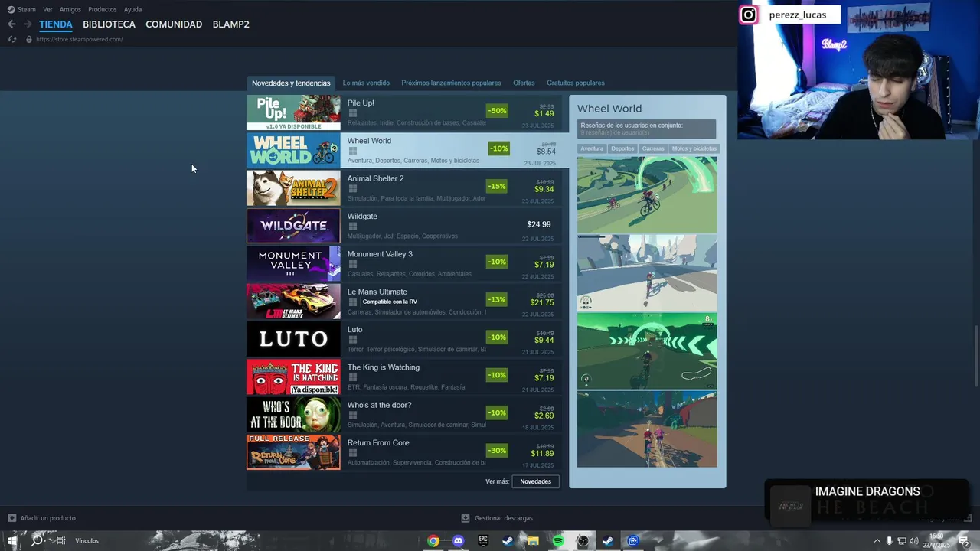Click the plus icon beside Añadir un producto
980x551 pixels.
click(x=11, y=518)
